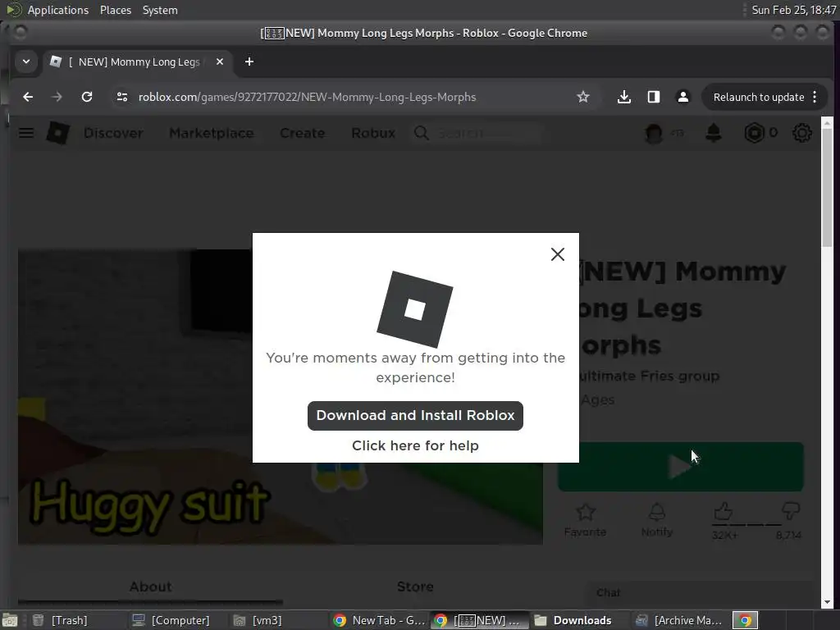This screenshot has height=630, width=840.
Task: Open the tab search dropdown arrow
Action: (x=25, y=62)
